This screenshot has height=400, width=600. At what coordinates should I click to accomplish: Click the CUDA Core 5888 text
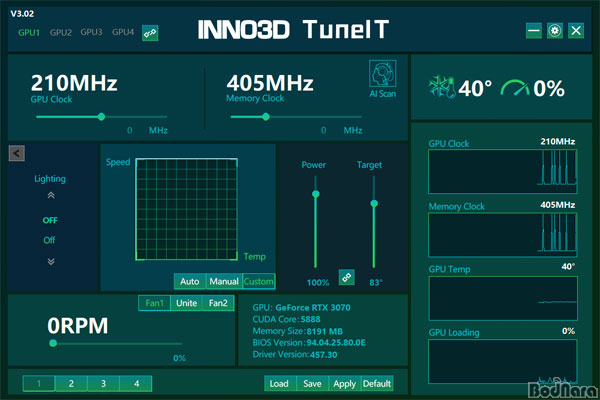pos(286,319)
